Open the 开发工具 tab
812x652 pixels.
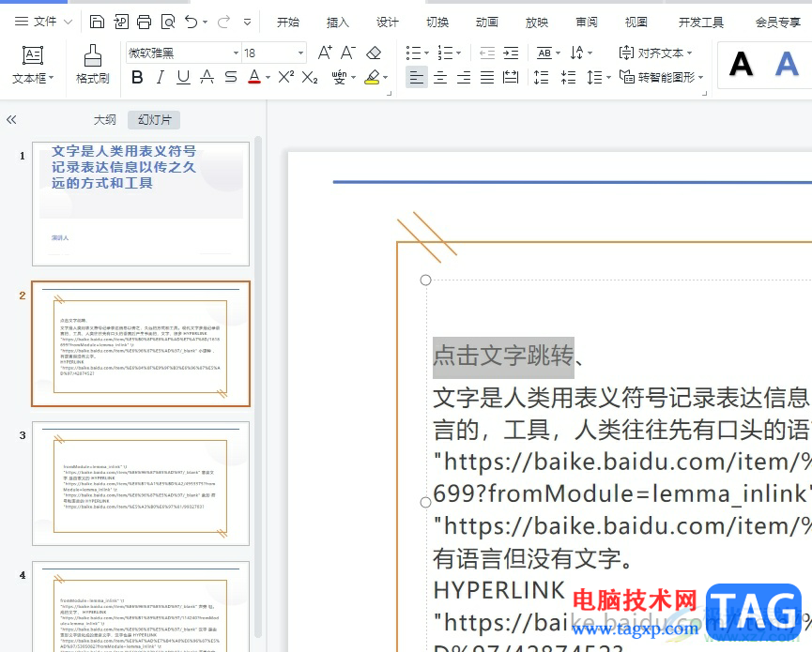tap(700, 23)
